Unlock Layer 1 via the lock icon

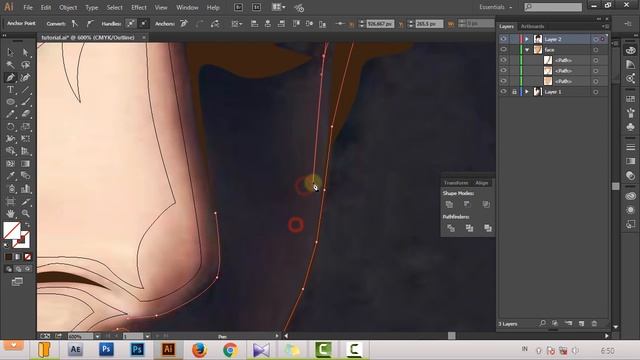(x=514, y=92)
